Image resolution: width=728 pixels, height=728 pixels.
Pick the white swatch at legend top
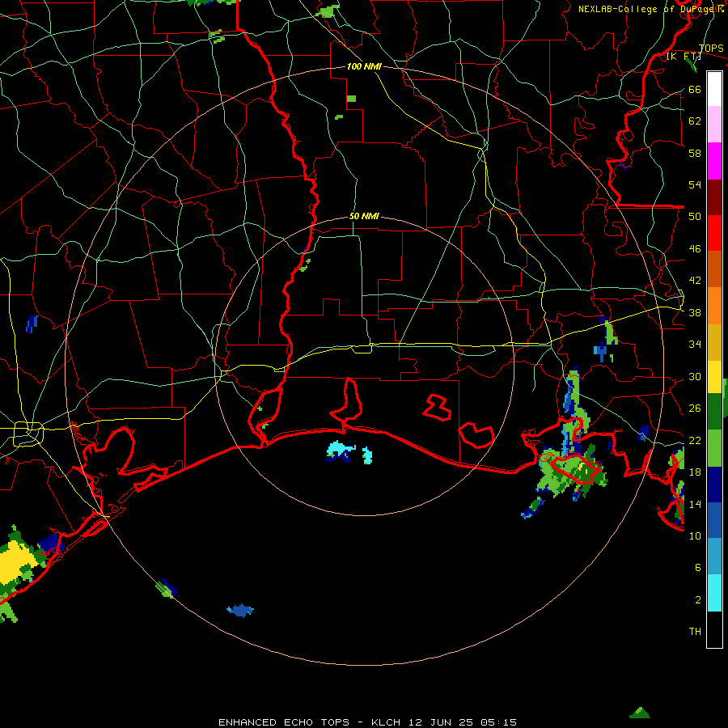(714, 89)
